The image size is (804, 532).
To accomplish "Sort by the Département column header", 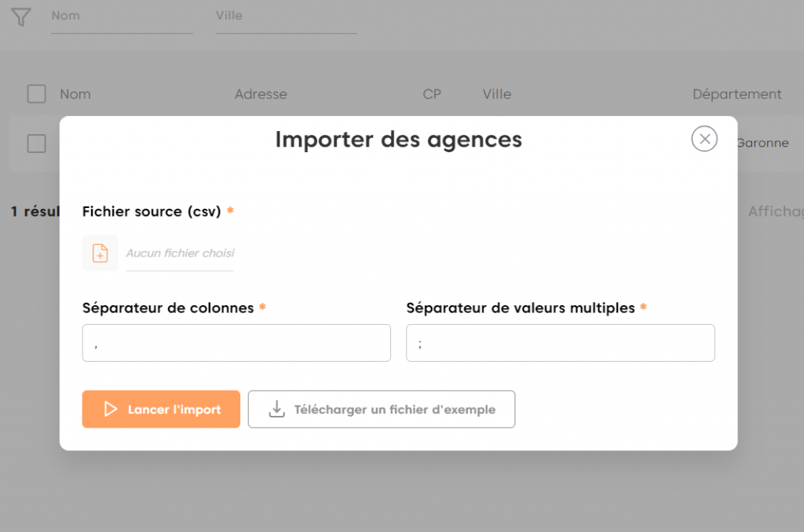I will coord(736,94).
